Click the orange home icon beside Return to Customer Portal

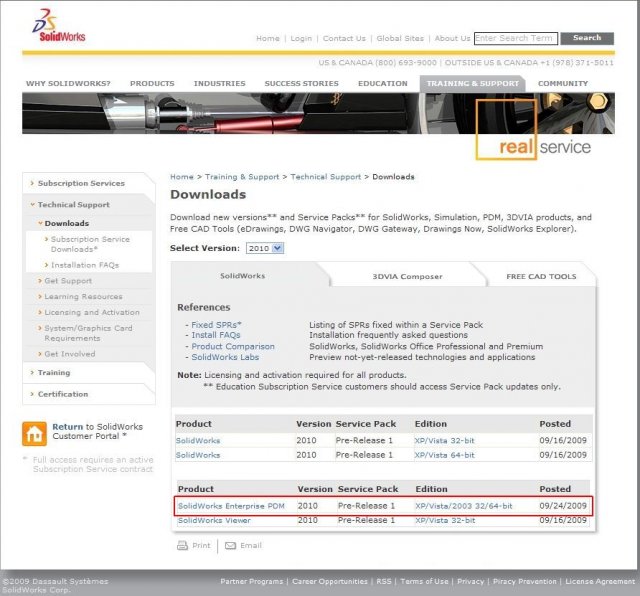click(x=34, y=434)
